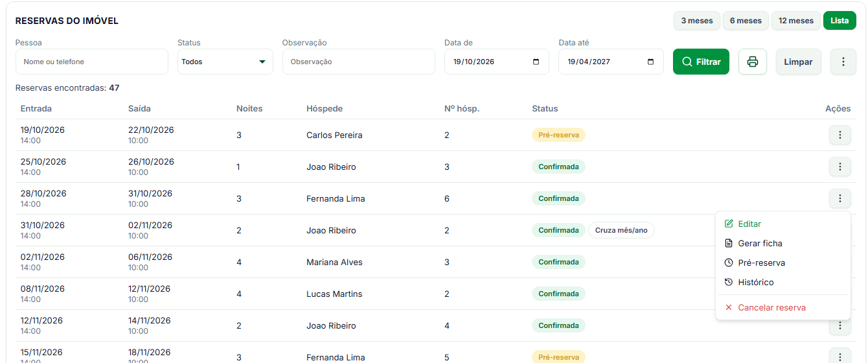
Task: Click the pencil icon beside Editar
Action: [x=729, y=224]
